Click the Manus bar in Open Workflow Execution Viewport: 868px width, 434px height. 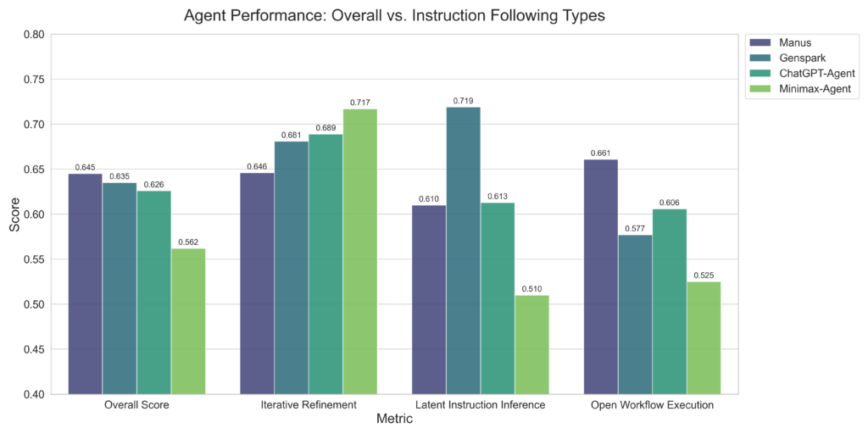tap(600, 277)
